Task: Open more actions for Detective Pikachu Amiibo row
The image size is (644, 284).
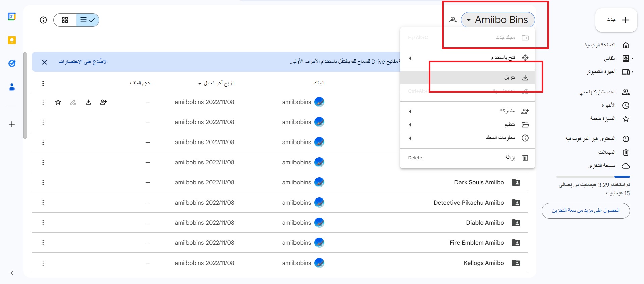Action: [43, 203]
